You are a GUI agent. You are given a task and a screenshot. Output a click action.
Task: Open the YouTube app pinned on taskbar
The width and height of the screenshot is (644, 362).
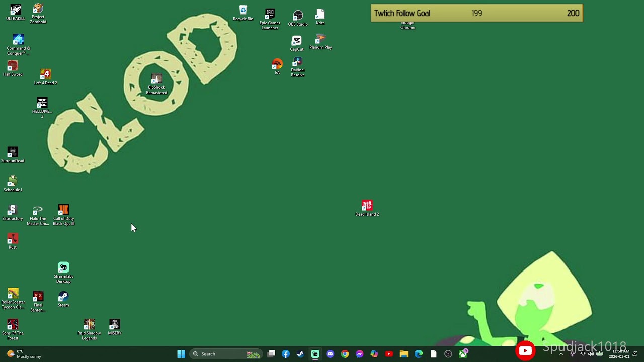click(389, 354)
